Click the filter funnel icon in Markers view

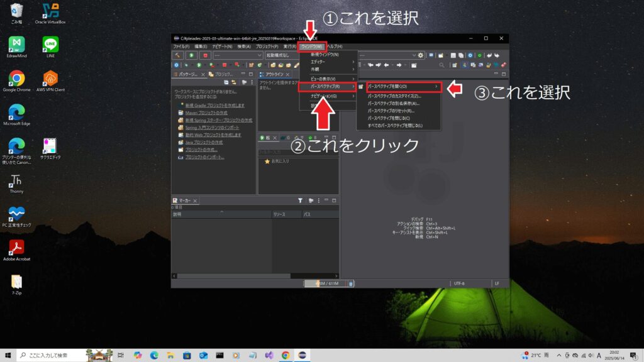(x=300, y=200)
